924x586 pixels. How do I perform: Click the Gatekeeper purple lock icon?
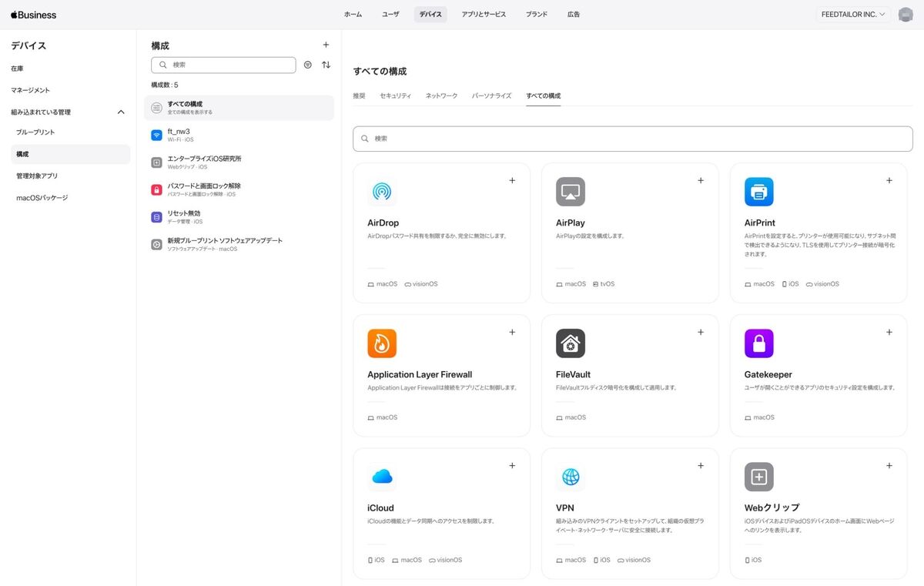(x=758, y=343)
